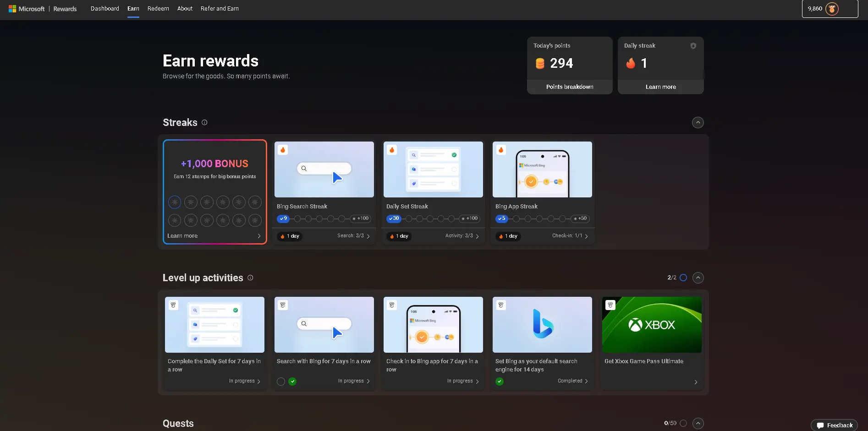
Task: Click flame icon on Bing Search Streak card
Action: [283, 150]
